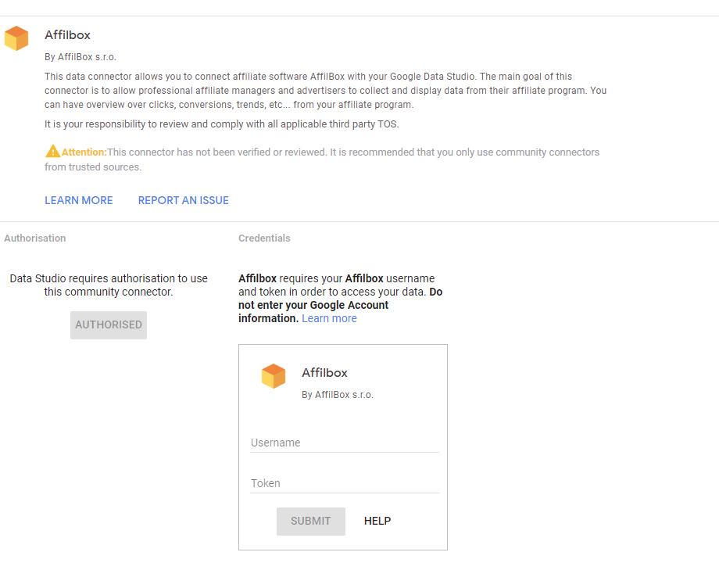
Task: Focus the Token input field
Action: (345, 483)
